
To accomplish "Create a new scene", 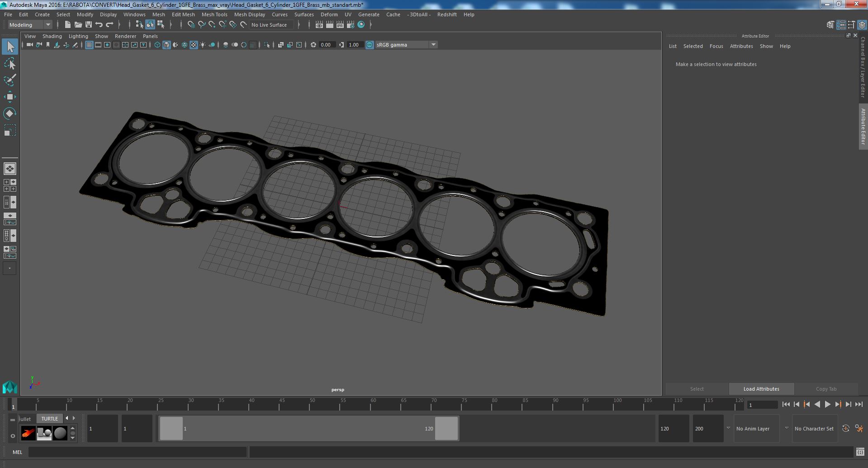I will click(x=68, y=25).
